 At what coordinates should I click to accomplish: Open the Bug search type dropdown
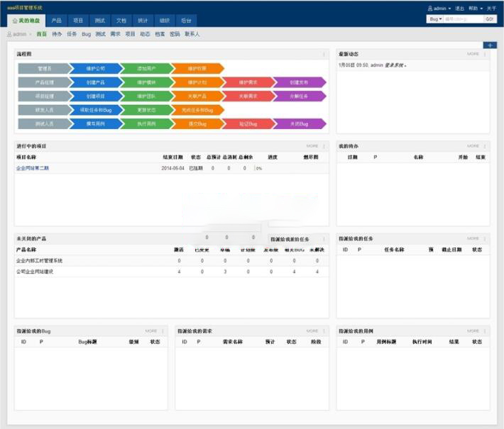435,19
